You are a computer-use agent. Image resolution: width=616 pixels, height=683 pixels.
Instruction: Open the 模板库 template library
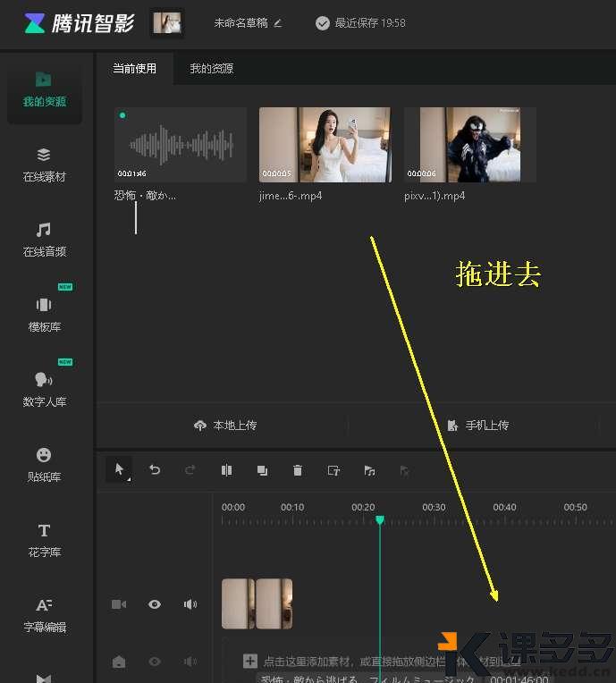click(44, 314)
